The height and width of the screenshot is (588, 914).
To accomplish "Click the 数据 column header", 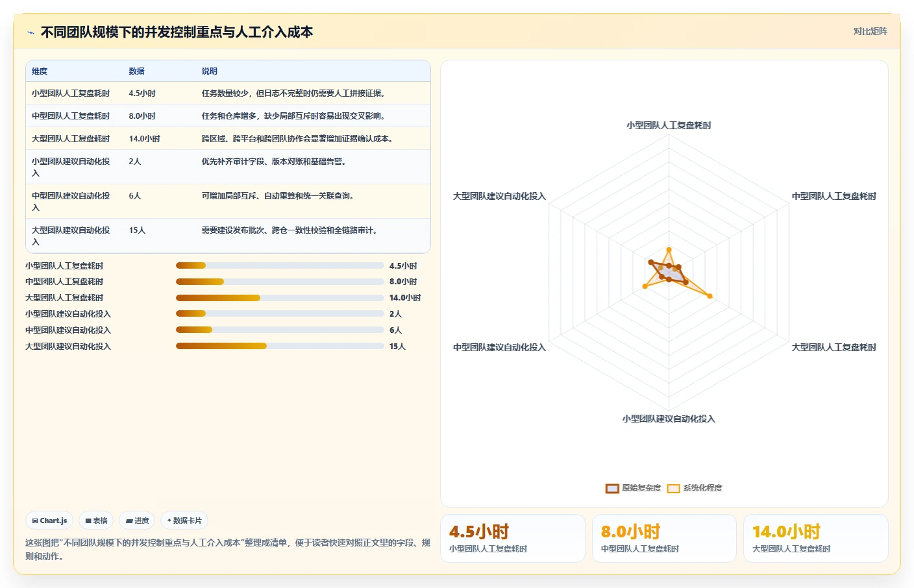I will tap(136, 71).
